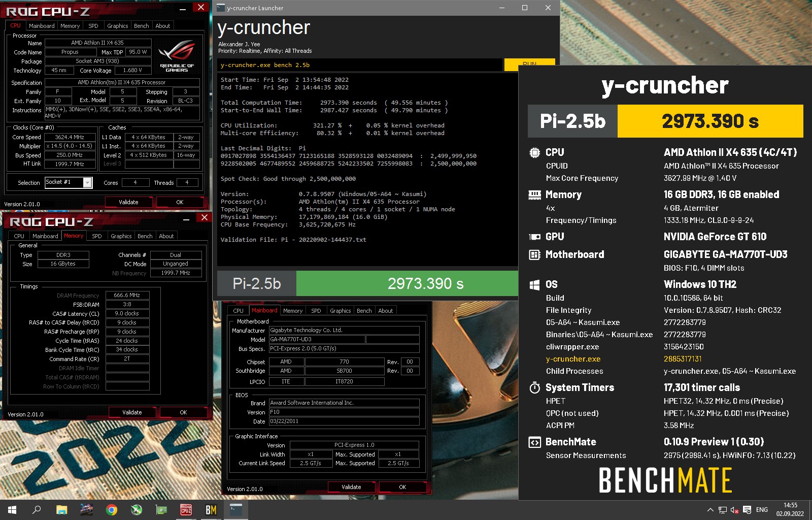This screenshot has width=812, height=520.
Task: Click the ROG CPU-Z taskbar icon
Action: [186, 510]
